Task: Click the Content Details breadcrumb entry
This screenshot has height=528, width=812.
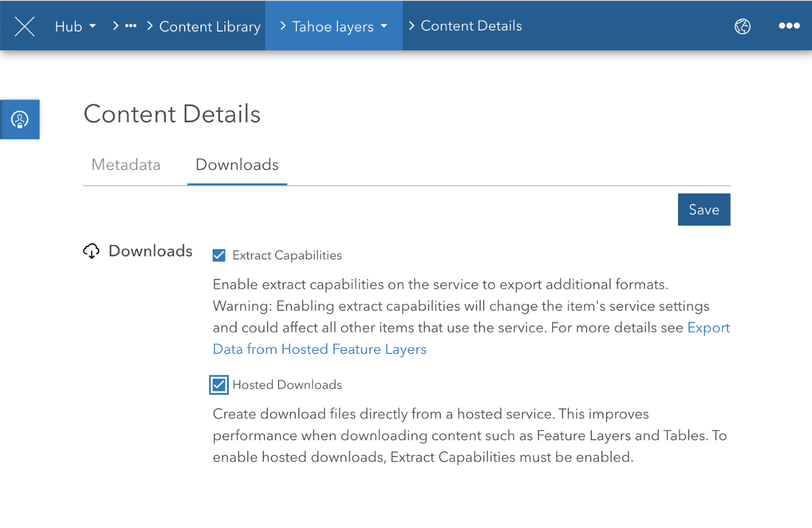Action: click(x=471, y=26)
